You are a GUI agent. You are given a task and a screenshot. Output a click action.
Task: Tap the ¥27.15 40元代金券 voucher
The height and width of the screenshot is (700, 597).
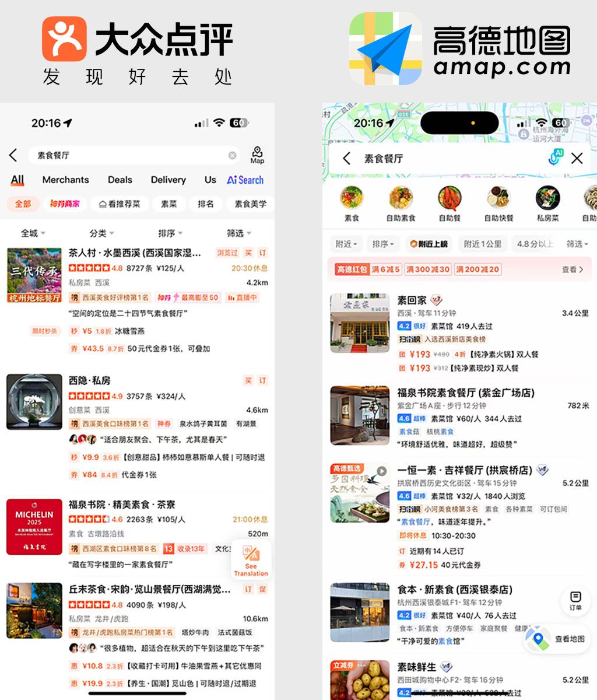tap(440, 565)
